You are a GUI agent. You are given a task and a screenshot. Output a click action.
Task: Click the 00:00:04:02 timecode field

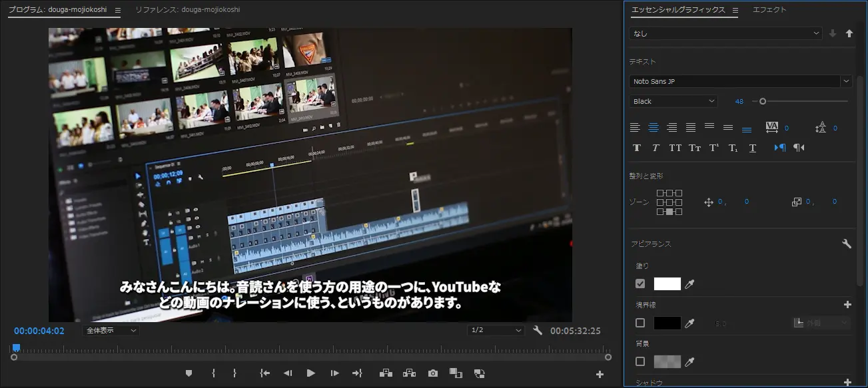point(39,330)
